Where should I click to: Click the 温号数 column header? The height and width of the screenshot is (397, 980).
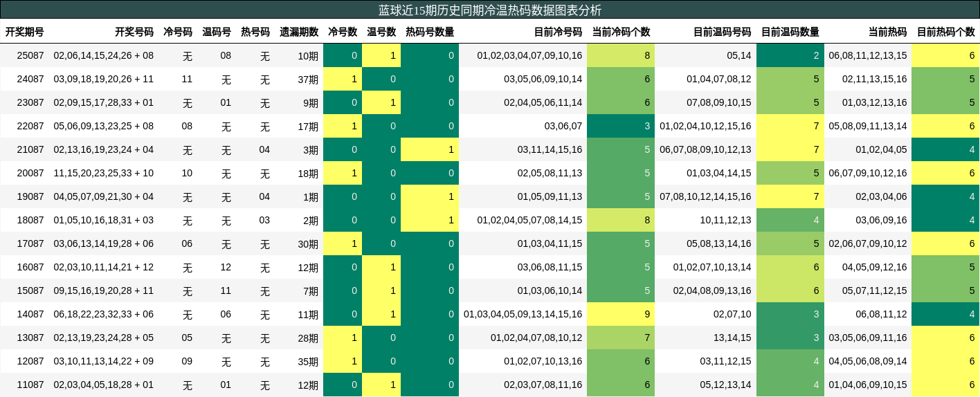(x=381, y=32)
